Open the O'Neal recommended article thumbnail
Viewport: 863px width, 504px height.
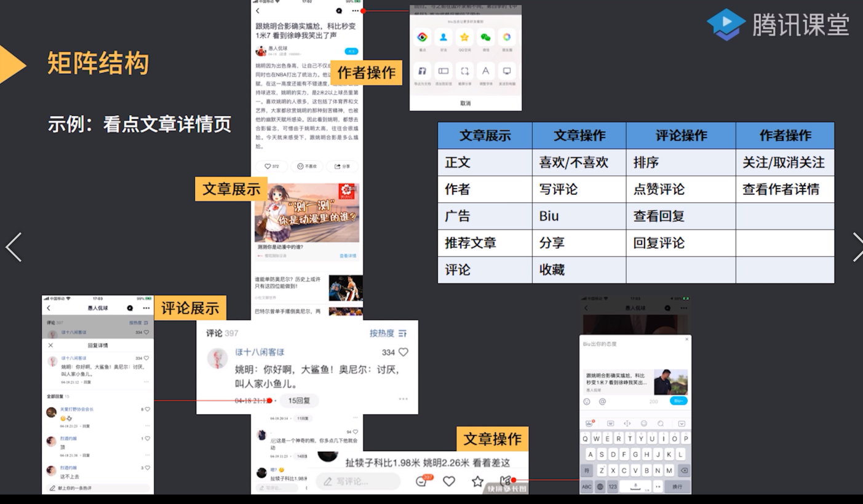345,288
